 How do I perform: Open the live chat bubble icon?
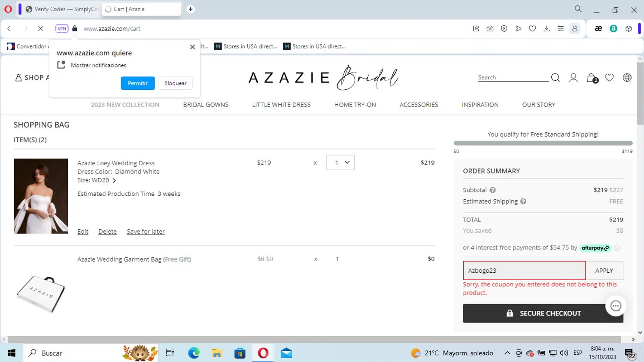click(616, 306)
